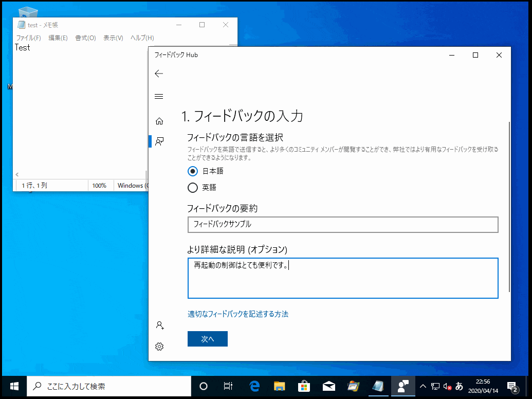The width and height of the screenshot is (532, 399).
Task: Open the clock showing 22:56
Action: pos(483,386)
